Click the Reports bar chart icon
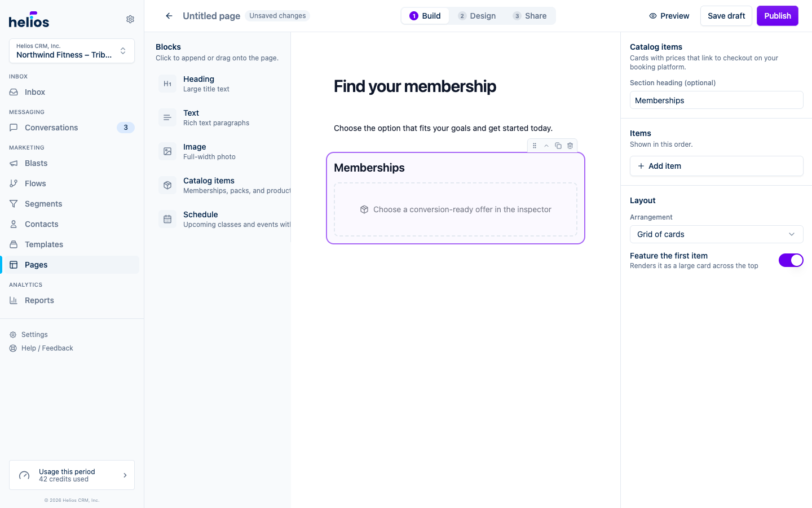 14,300
